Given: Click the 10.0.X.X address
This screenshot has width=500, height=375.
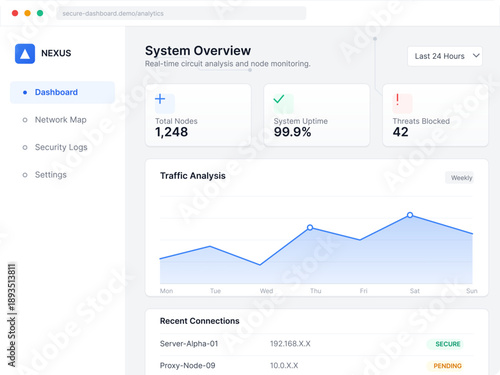Looking at the screenshot, I should point(284,366).
